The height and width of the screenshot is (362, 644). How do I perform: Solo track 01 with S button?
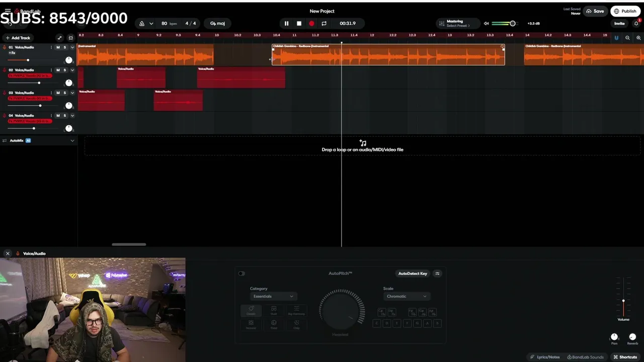[x=64, y=47]
